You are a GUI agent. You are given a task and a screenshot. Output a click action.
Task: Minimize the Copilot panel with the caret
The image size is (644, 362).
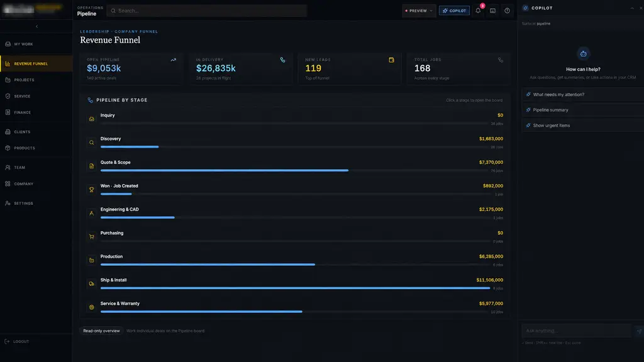pos(632,8)
